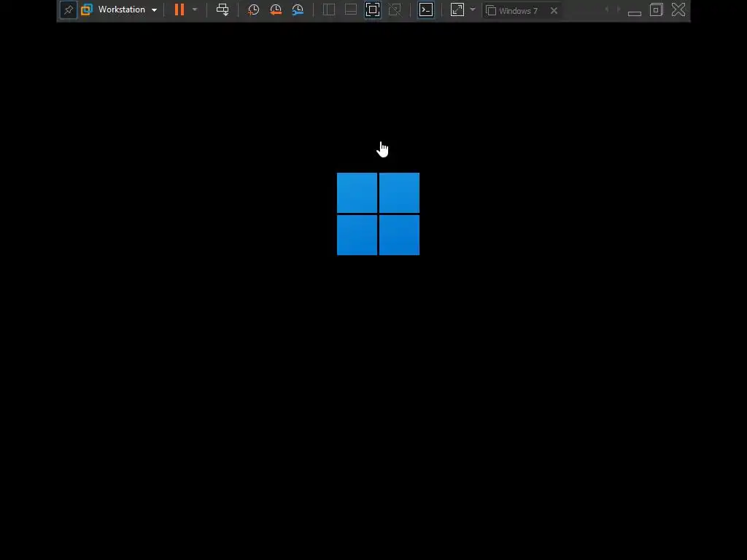Click the previous tab arrow
The height and width of the screenshot is (560, 747).
606,9
